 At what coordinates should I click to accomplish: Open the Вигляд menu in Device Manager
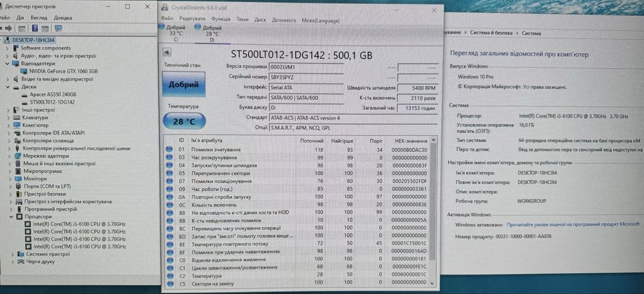39,17
